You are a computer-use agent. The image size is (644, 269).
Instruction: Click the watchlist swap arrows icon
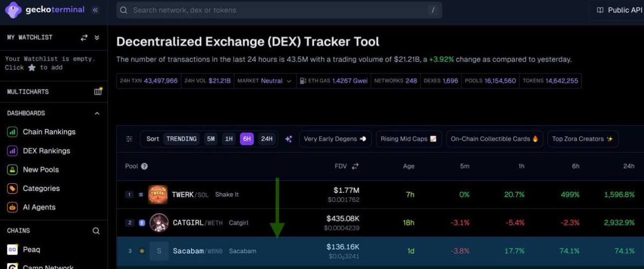(84, 38)
